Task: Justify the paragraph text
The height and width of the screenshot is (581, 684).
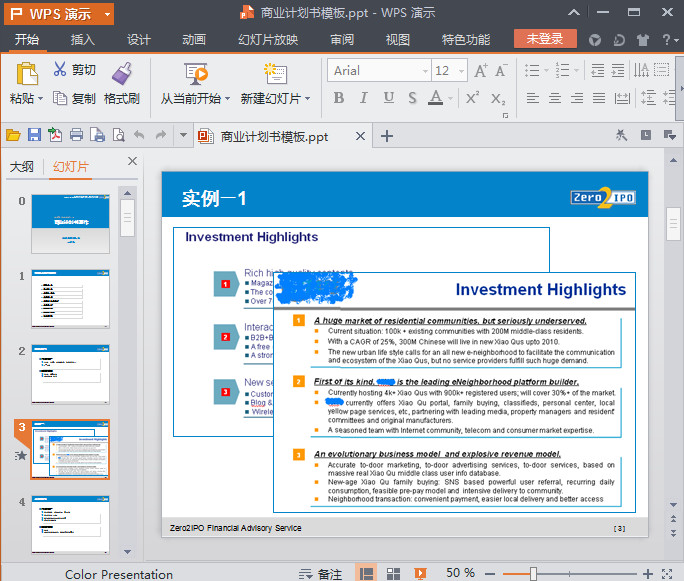Action: 598,98
